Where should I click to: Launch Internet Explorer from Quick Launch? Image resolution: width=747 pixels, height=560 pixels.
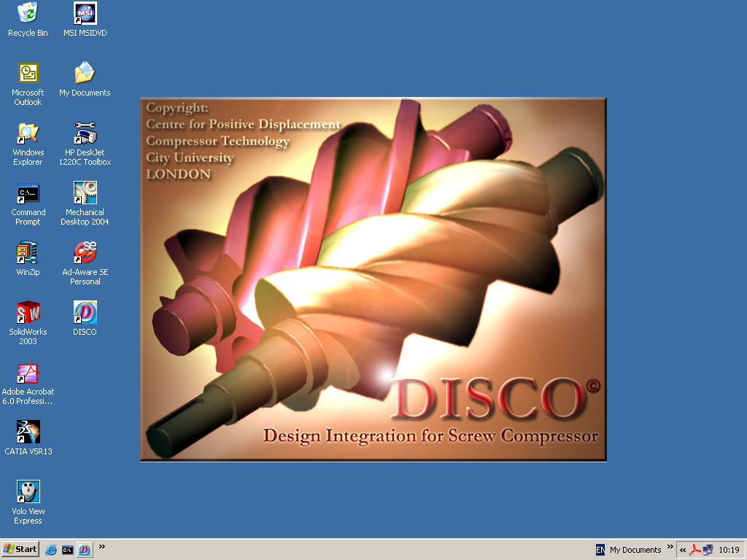(51, 550)
